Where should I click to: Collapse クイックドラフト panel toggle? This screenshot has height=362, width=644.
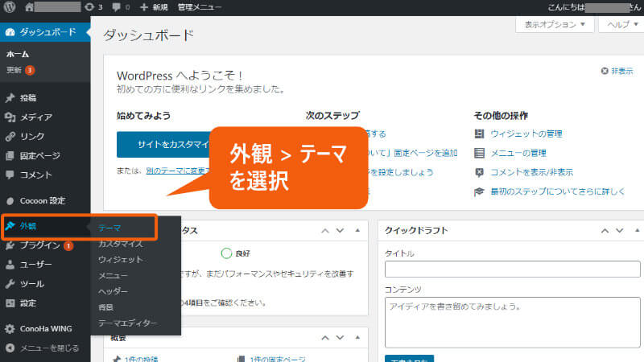[638, 231]
